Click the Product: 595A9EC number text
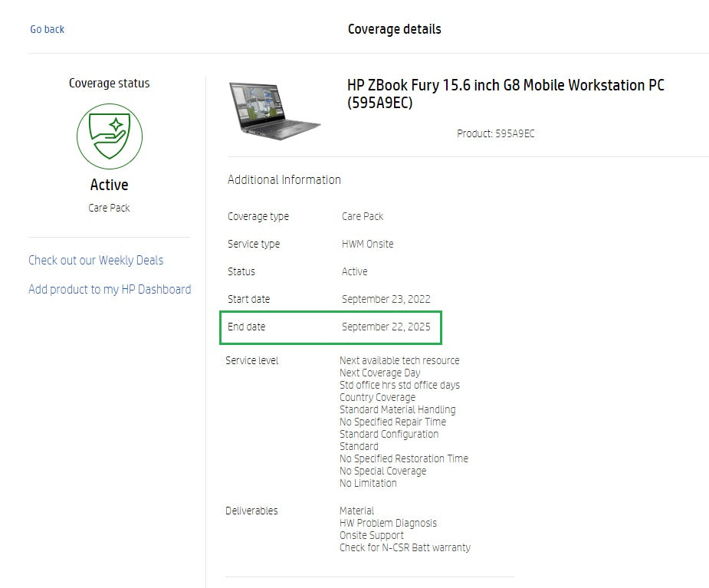 pos(495,133)
